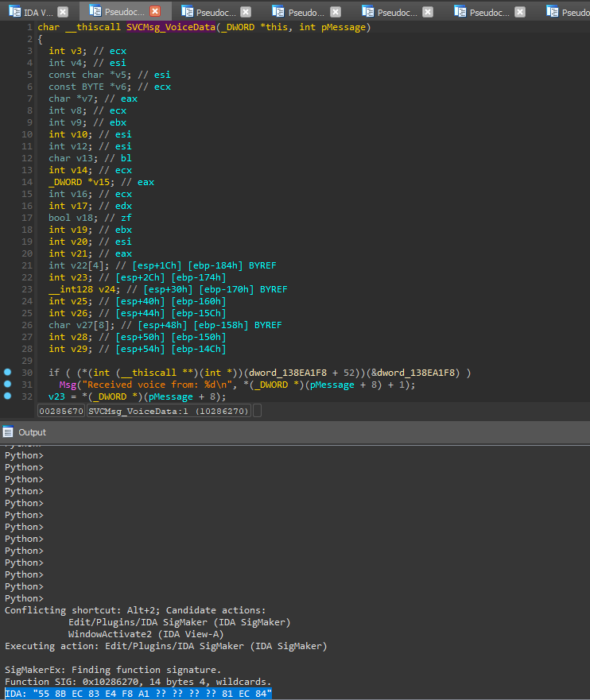
Task: Click line number 1 in the gutter
Action: click(29, 27)
